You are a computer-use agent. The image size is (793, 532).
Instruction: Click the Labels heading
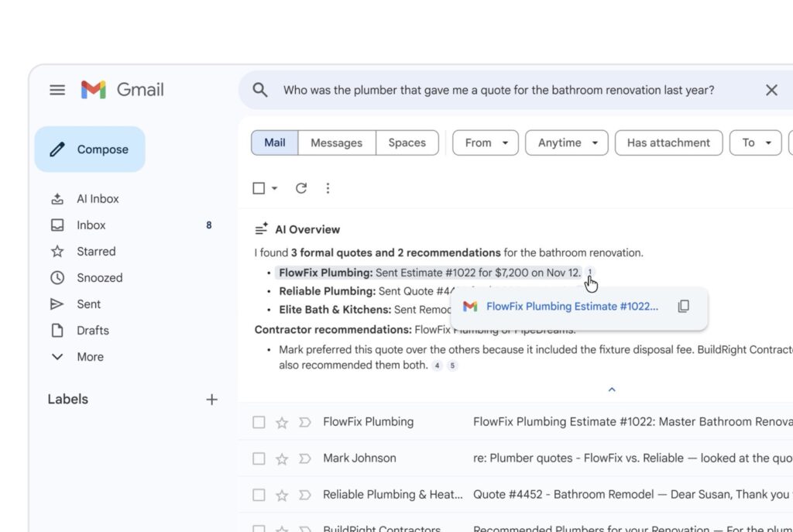(x=68, y=399)
